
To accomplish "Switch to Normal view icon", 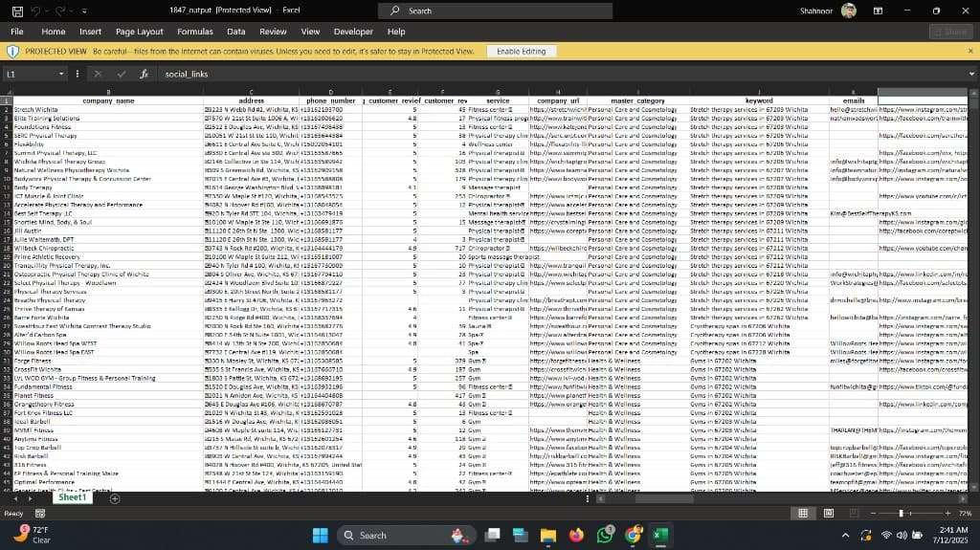I will pyautogui.click(x=803, y=513).
